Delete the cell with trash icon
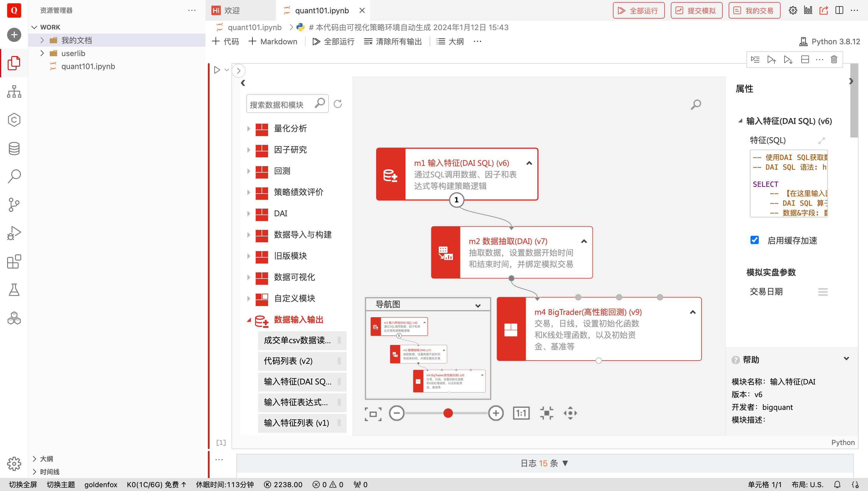This screenshot has height=491, width=868. [833, 60]
